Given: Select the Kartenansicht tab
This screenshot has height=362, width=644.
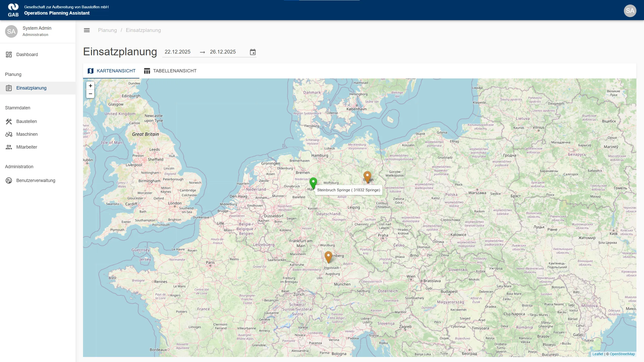Looking at the screenshot, I should tap(111, 71).
